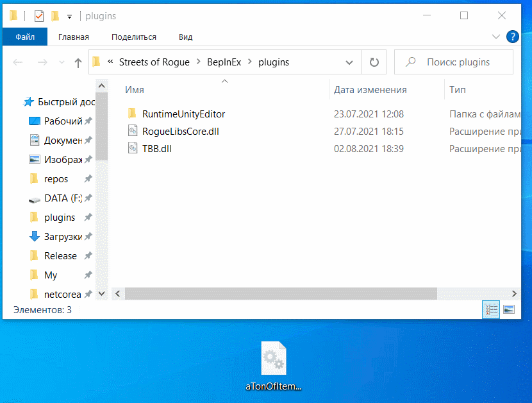This screenshot has width=532, height=403.
Task: Switch to details view layout button
Action: pyautogui.click(x=490, y=309)
